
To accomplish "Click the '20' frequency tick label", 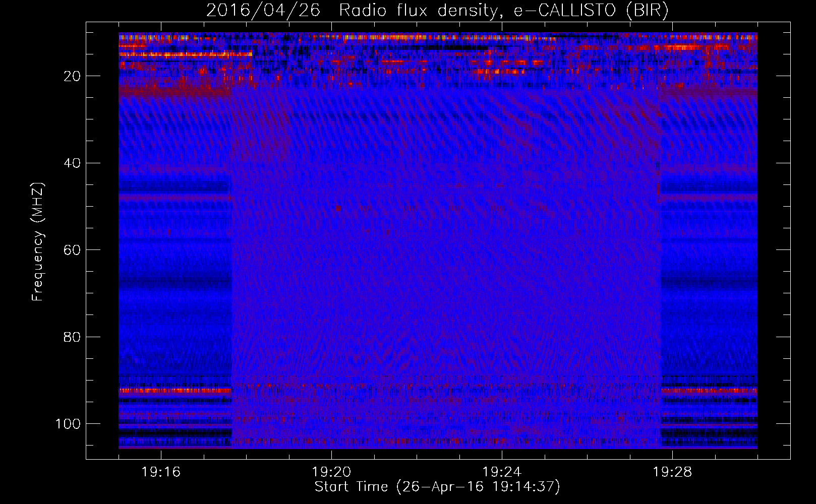I will point(73,76).
